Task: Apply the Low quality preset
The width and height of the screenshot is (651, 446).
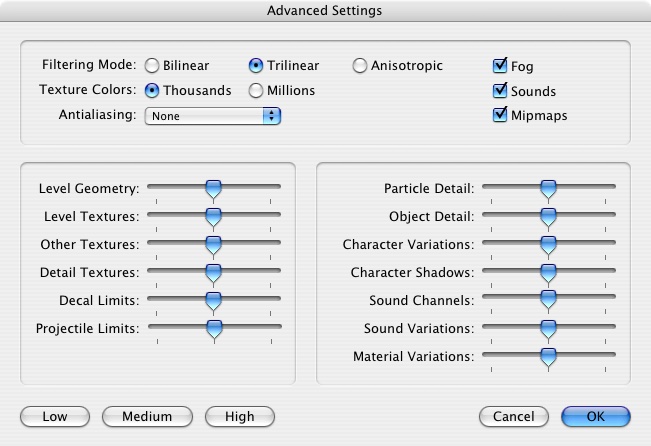Action: point(55,416)
